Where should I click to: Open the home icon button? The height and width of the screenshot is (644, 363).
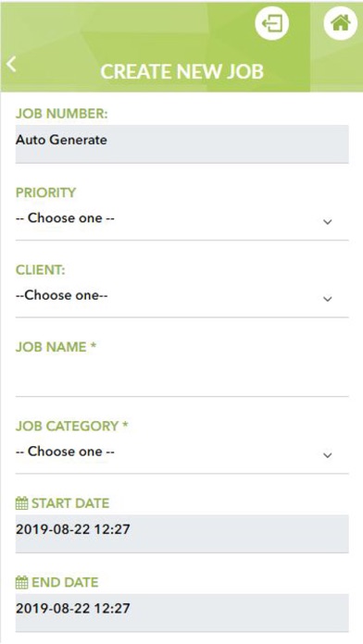(x=341, y=23)
